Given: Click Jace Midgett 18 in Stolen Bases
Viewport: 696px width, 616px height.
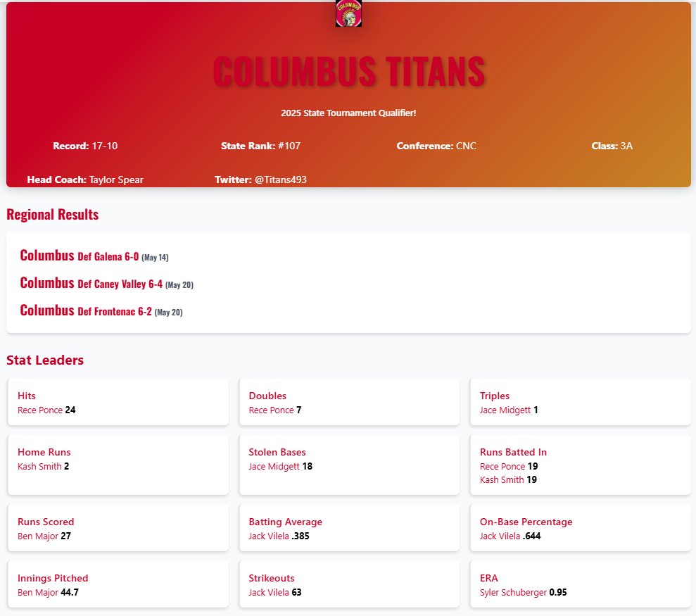Looking at the screenshot, I should 281,466.
